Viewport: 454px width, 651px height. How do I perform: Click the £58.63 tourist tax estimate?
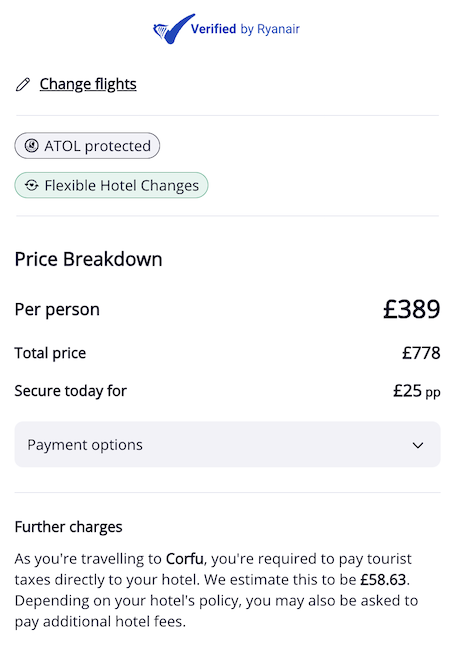point(383,580)
